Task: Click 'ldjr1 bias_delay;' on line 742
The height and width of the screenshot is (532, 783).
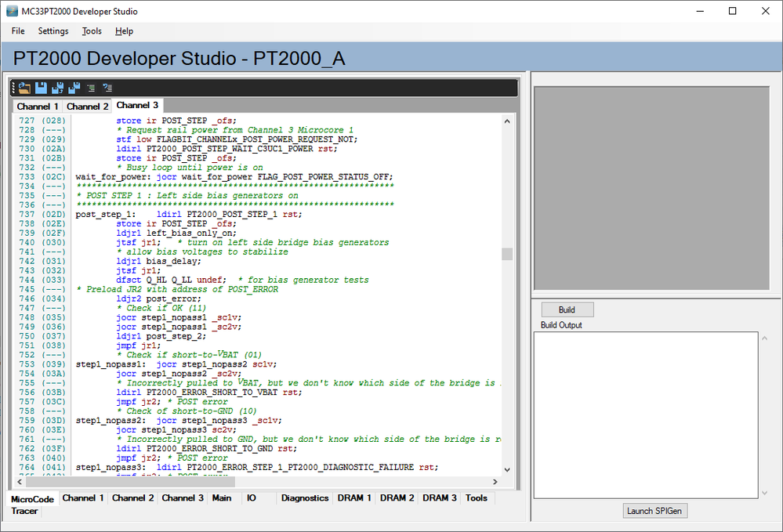Action: 159,262
